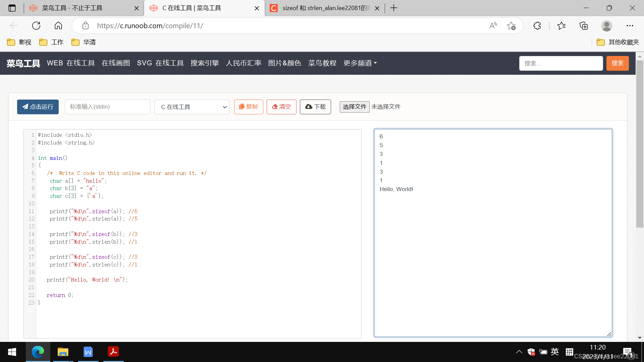Click the 清空 clear button

(x=281, y=107)
